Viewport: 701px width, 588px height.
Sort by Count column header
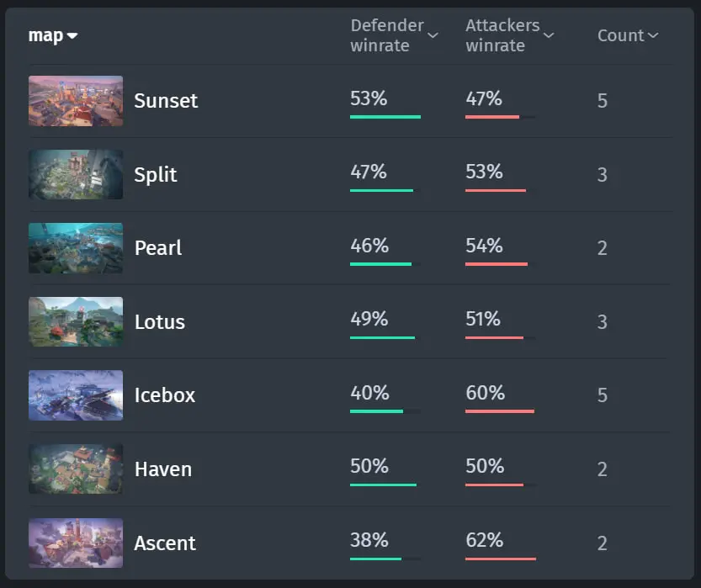(628, 35)
